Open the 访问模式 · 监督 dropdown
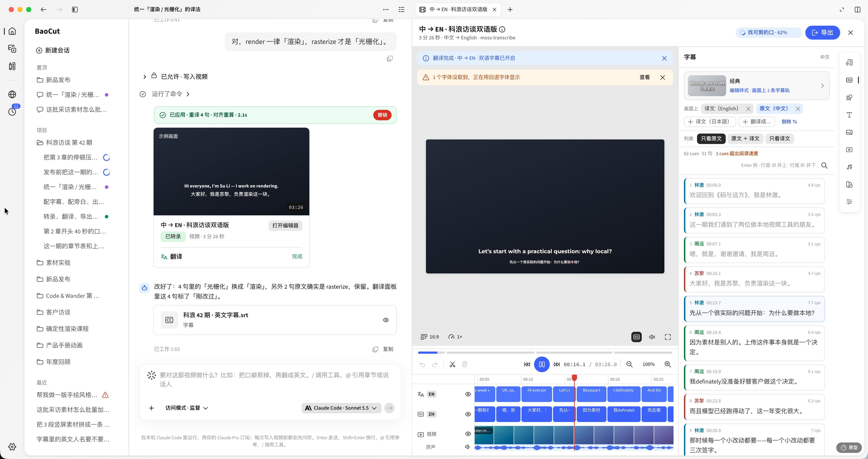 [x=186, y=408]
